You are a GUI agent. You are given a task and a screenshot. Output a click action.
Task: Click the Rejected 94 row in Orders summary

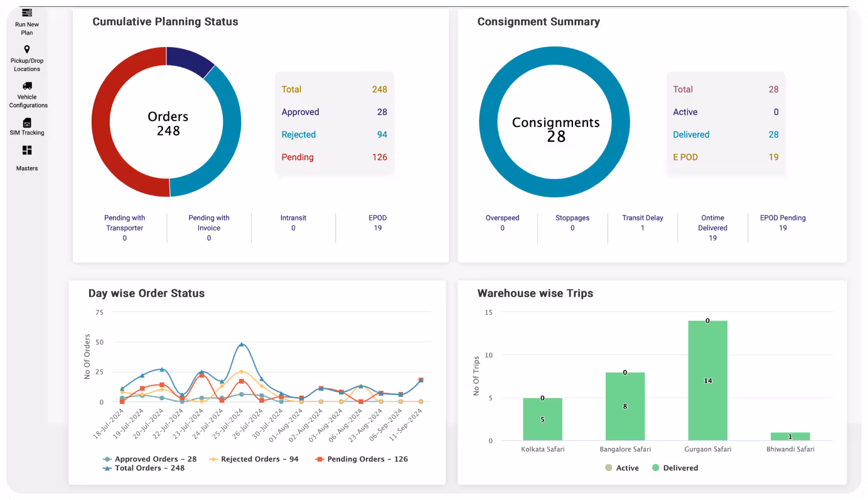click(x=335, y=134)
